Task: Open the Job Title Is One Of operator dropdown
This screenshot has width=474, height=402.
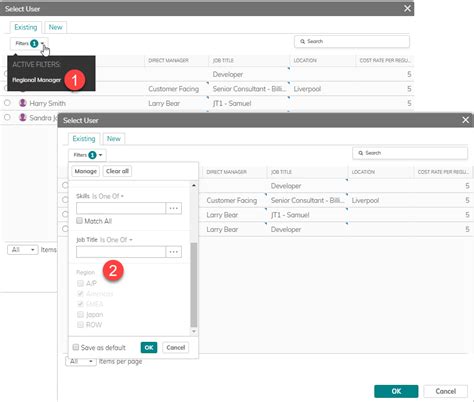Action: point(116,240)
